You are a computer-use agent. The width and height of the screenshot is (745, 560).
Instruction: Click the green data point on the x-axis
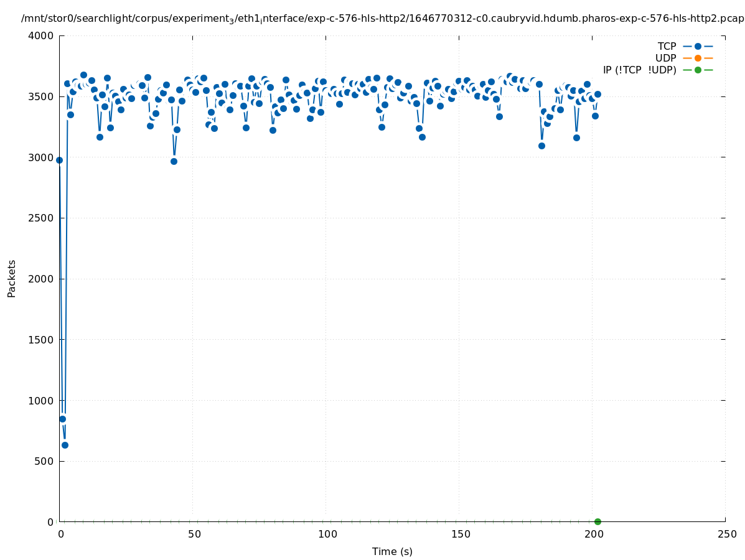597,521
